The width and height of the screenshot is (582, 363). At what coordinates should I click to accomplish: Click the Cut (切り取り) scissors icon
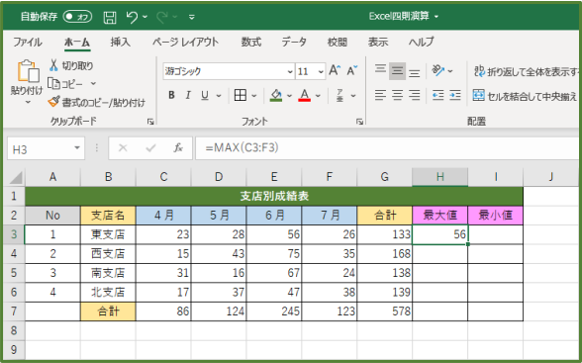click(x=54, y=65)
